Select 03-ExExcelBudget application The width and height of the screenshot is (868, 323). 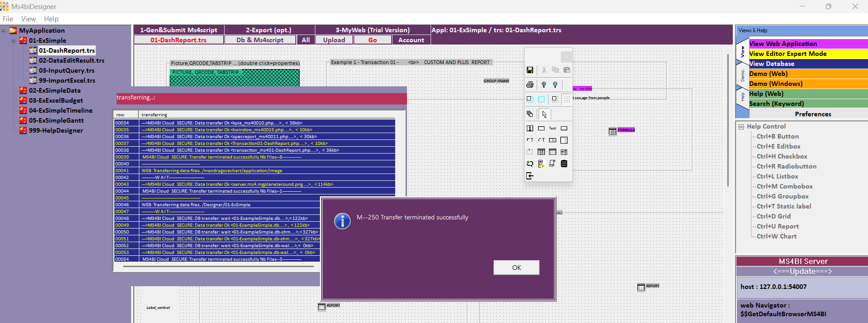coord(56,100)
